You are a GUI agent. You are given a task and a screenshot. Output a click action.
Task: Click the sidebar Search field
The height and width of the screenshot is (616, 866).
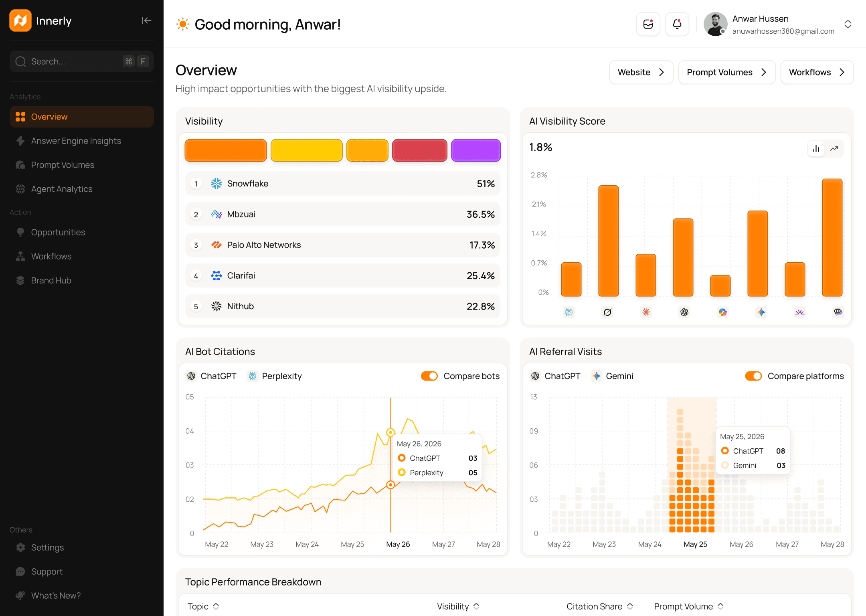coord(82,61)
